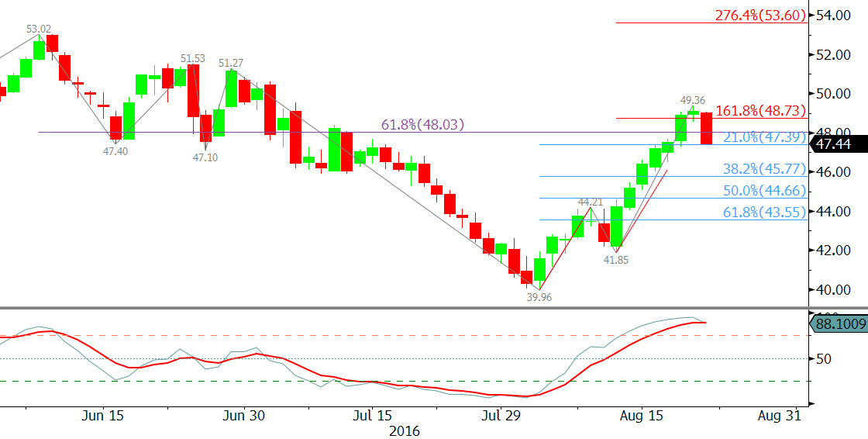Select the red 161.8%(48.73) extension label

[x=761, y=111]
